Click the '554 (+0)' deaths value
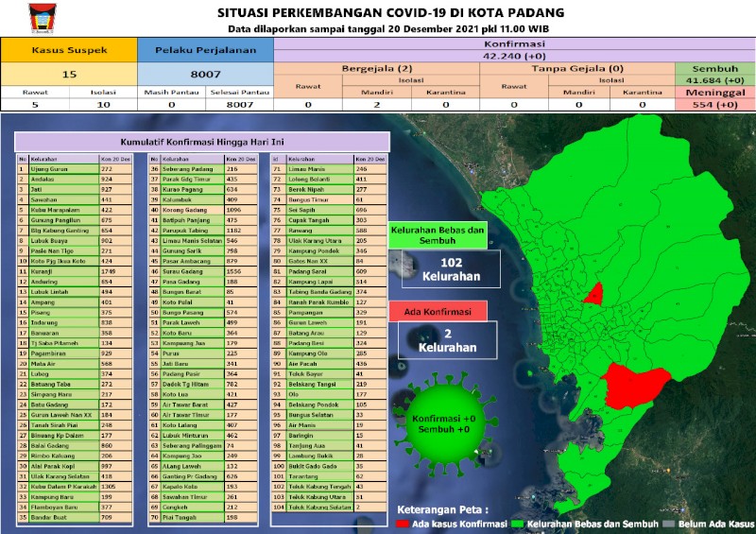 pos(715,105)
